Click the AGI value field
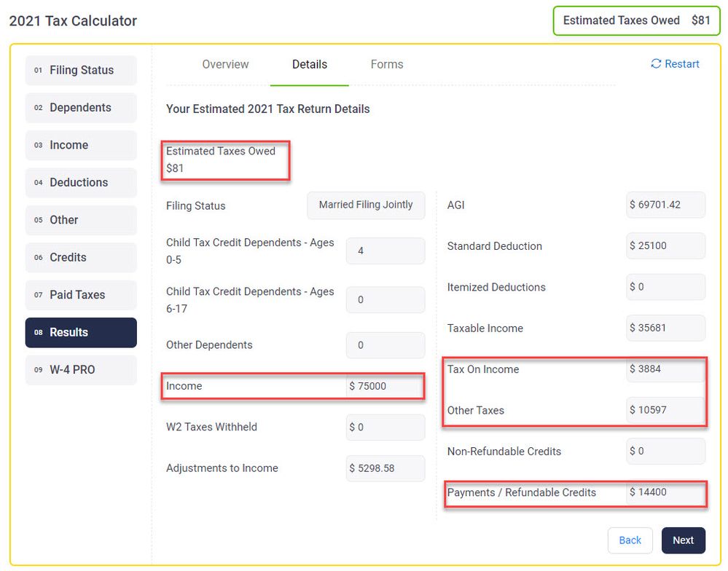728x571 pixels. [x=665, y=205]
